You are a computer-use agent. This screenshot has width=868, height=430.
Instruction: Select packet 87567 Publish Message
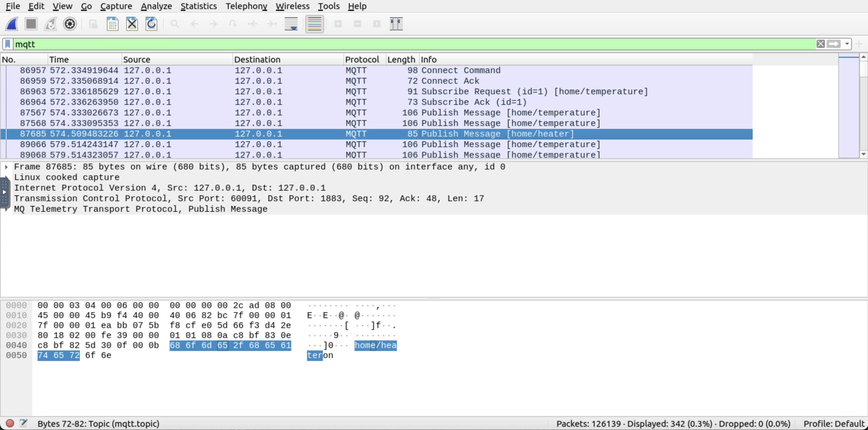click(x=376, y=113)
